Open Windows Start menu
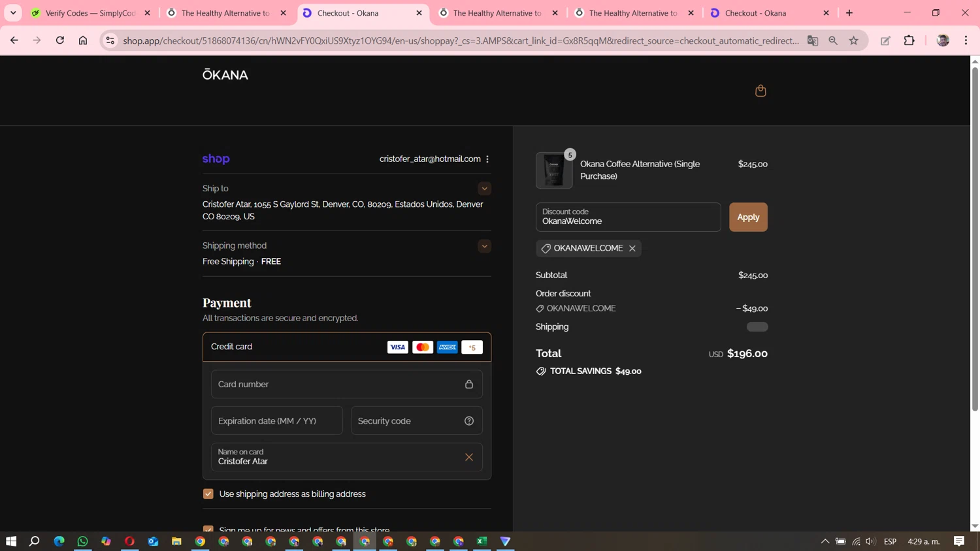The image size is (980, 551). [x=11, y=541]
